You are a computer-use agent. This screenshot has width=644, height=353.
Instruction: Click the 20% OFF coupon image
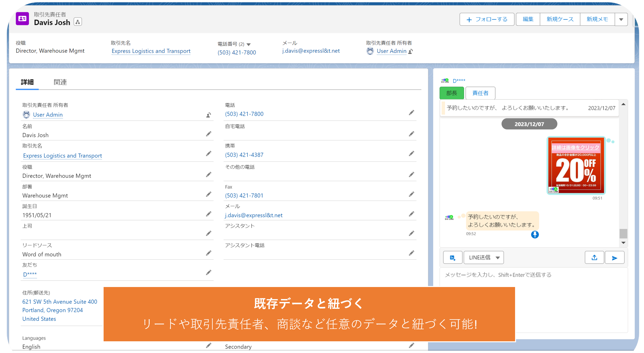[576, 166]
